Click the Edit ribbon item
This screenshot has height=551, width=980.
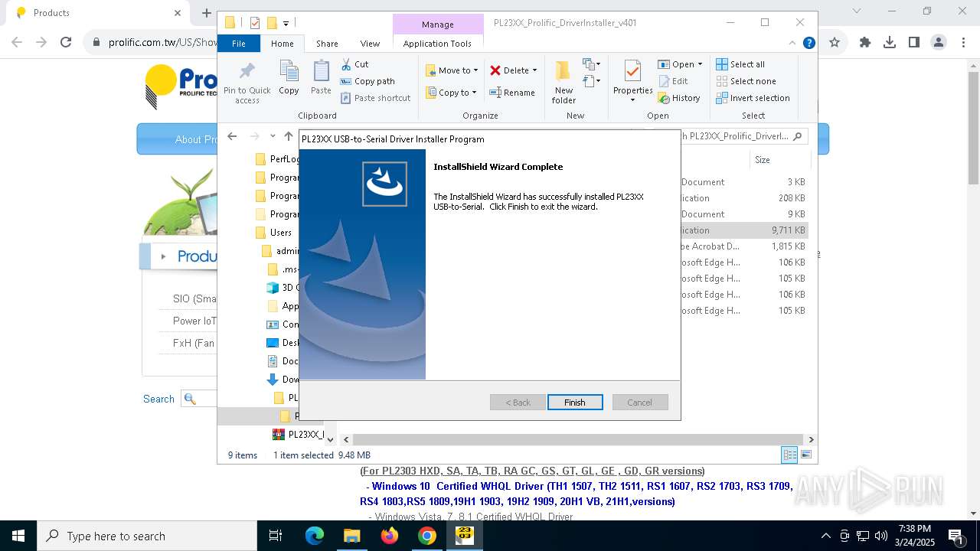click(x=673, y=81)
